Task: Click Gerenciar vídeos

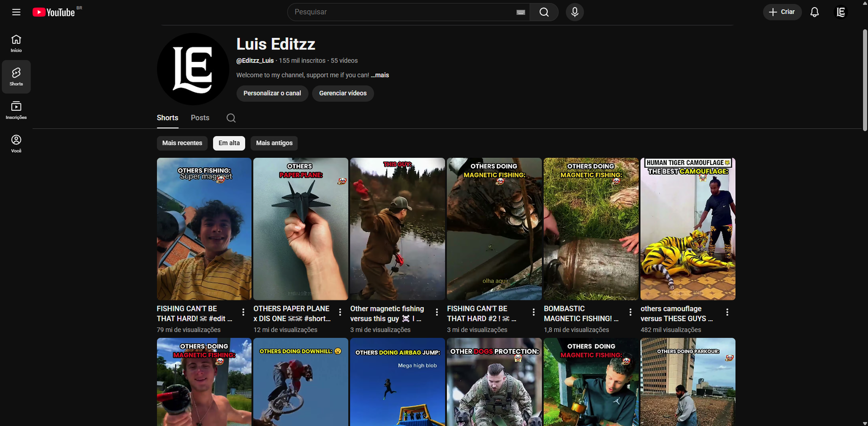Action: point(343,93)
